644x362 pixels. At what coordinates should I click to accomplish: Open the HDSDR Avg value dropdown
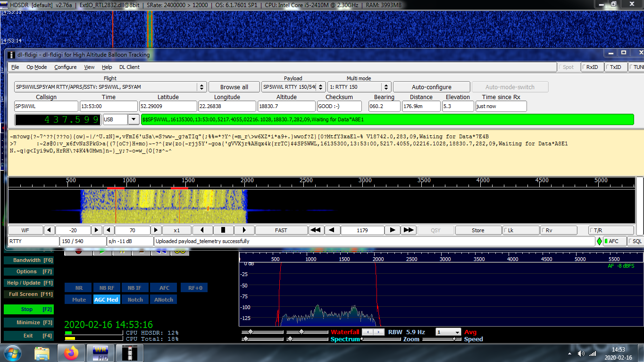[x=457, y=332]
